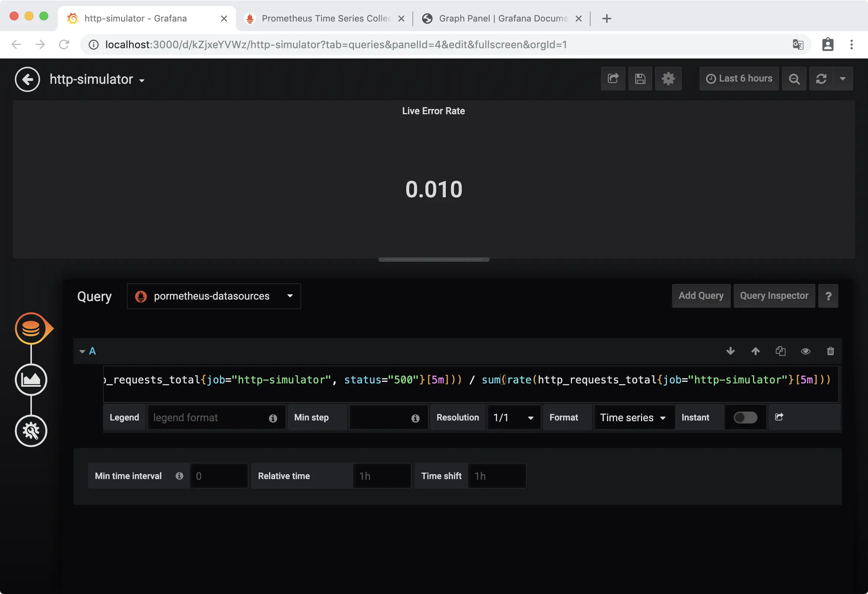Open the Last 6 hours time picker

pos(739,79)
